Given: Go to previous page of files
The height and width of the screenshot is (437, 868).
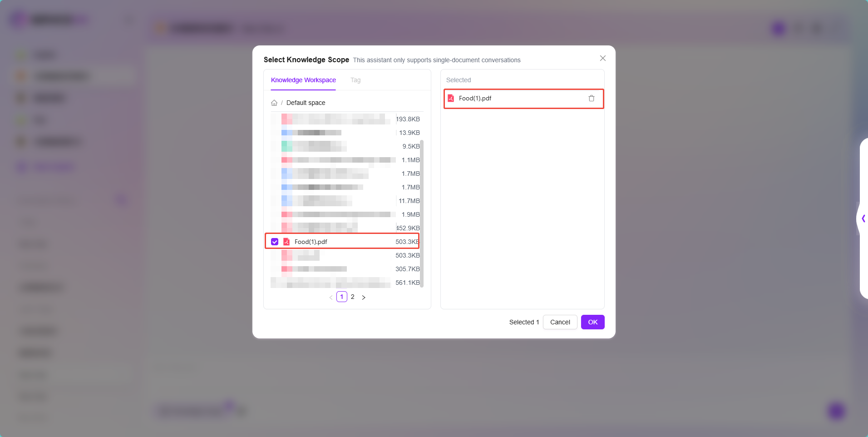Looking at the screenshot, I should (331, 297).
